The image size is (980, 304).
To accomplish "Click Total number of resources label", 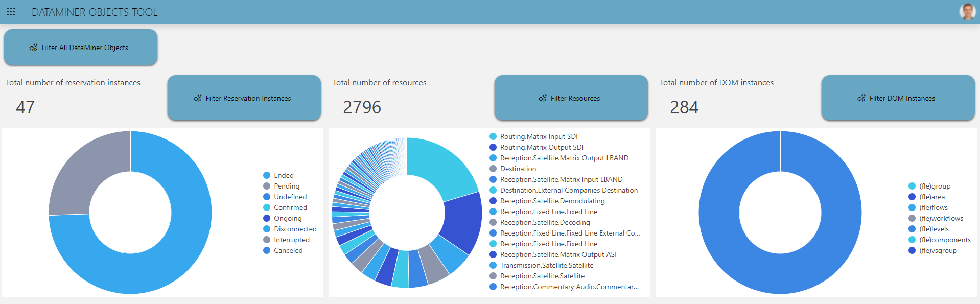I will click(380, 83).
